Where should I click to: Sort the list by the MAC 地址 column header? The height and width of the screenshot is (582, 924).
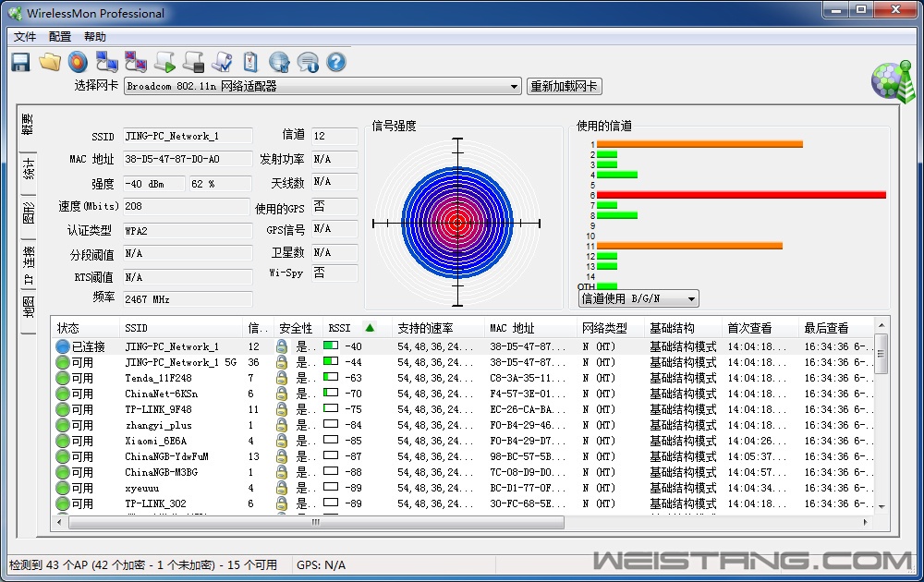531,328
